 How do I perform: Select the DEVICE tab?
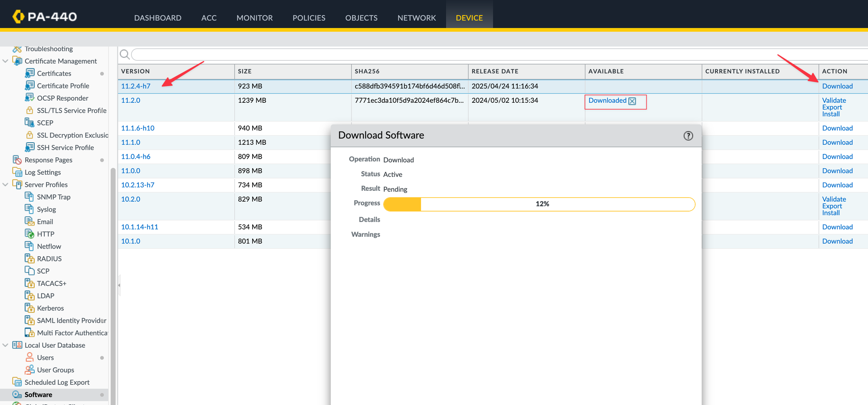coord(469,18)
